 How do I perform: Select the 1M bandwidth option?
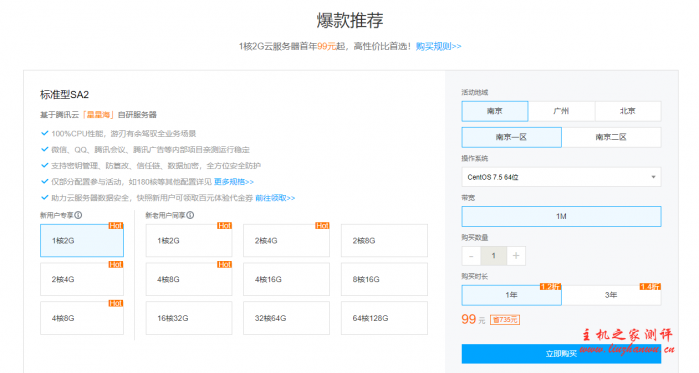pyautogui.click(x=561, y=217)
